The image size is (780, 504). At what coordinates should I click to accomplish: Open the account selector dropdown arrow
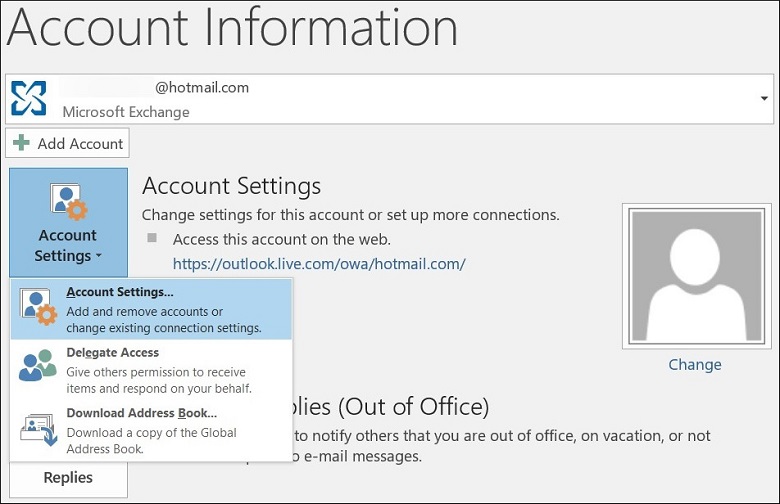764,99
